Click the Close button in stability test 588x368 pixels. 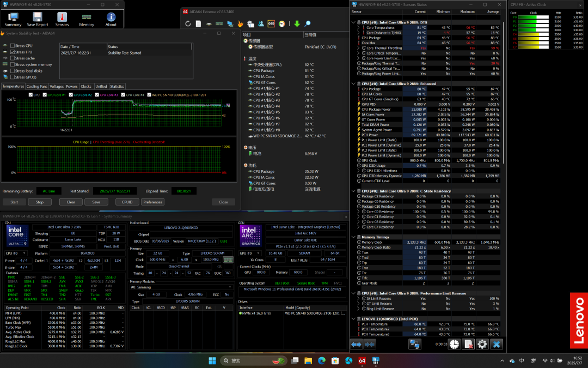pos(224,202)
